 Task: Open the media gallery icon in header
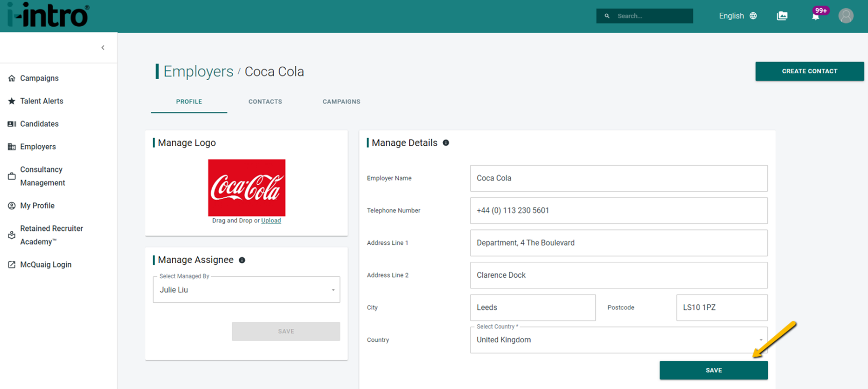tap(782, 16)
